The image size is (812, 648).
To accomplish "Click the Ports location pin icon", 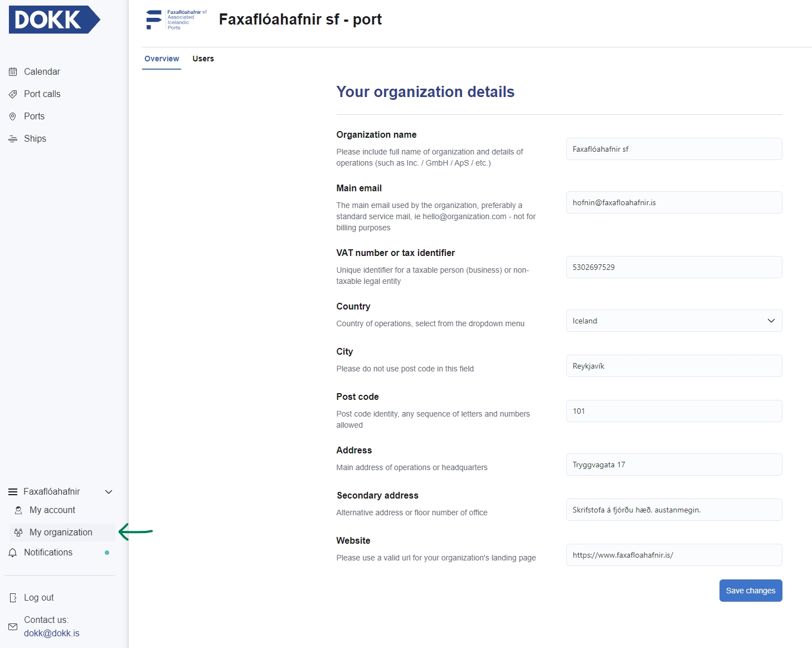I will click(x=13, y=117).
